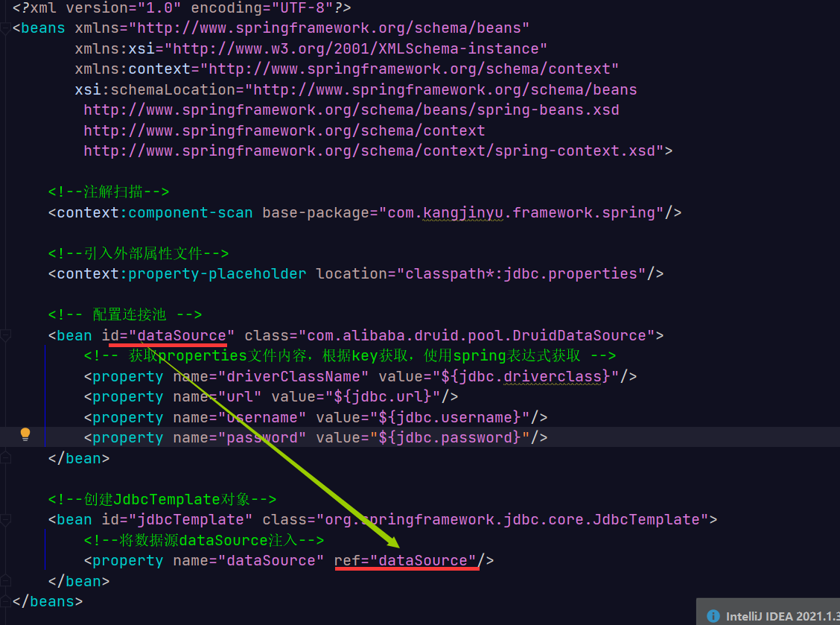840x625 pixels.
Task: Collapse the jdbcTemplate bean fold marker
Action: point(5,520)
